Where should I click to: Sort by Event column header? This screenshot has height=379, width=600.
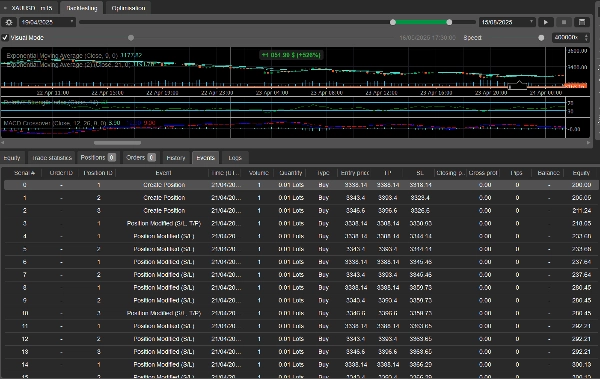click(x=163, y=173)
